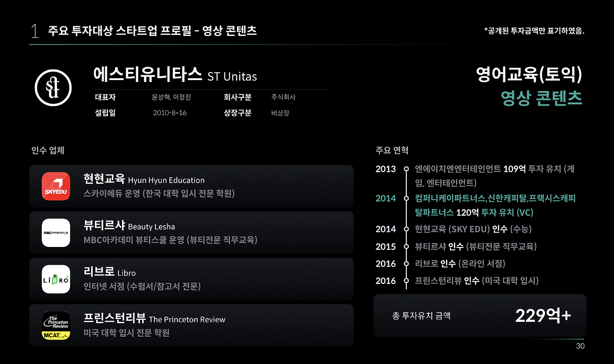Click the timeline text '리브로 인수 (온라인 서점)'
This screenshot has width=614, height=364.
(x=460, y=264)
